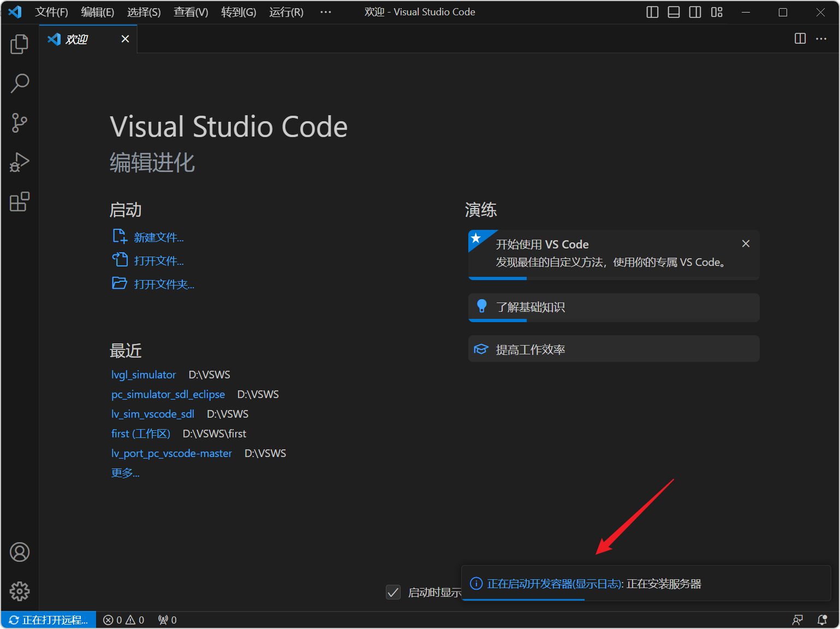840x629 pixels.
Task: Open the 了解基础知识 walkthrough
Action: pyautogui.click(x=613, y=307)
